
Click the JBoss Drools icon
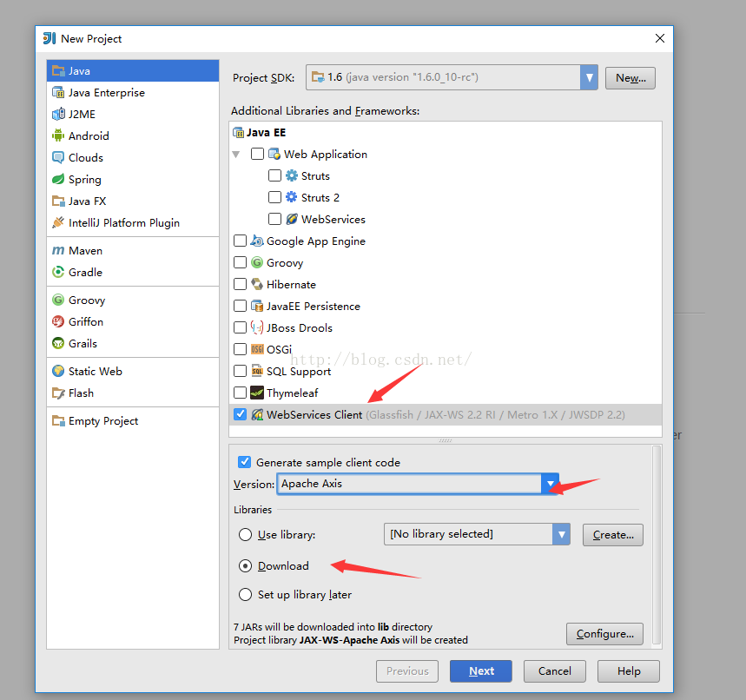coord(257,327)
